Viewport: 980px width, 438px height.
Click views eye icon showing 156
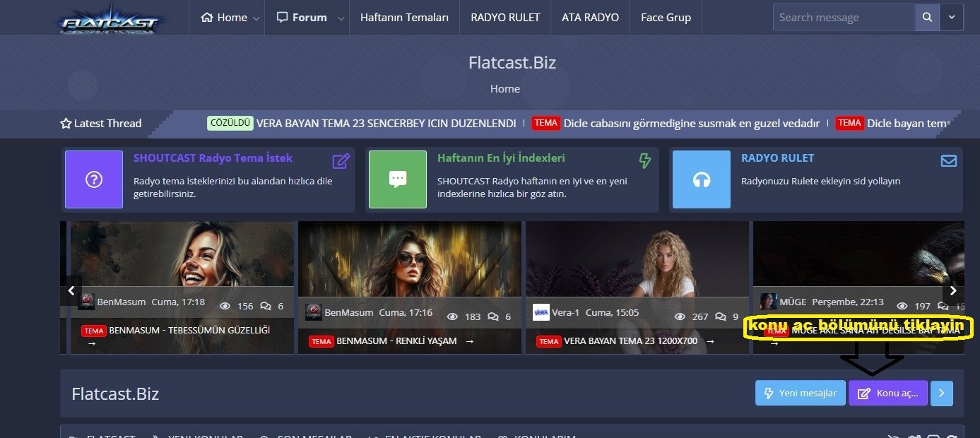225,306
